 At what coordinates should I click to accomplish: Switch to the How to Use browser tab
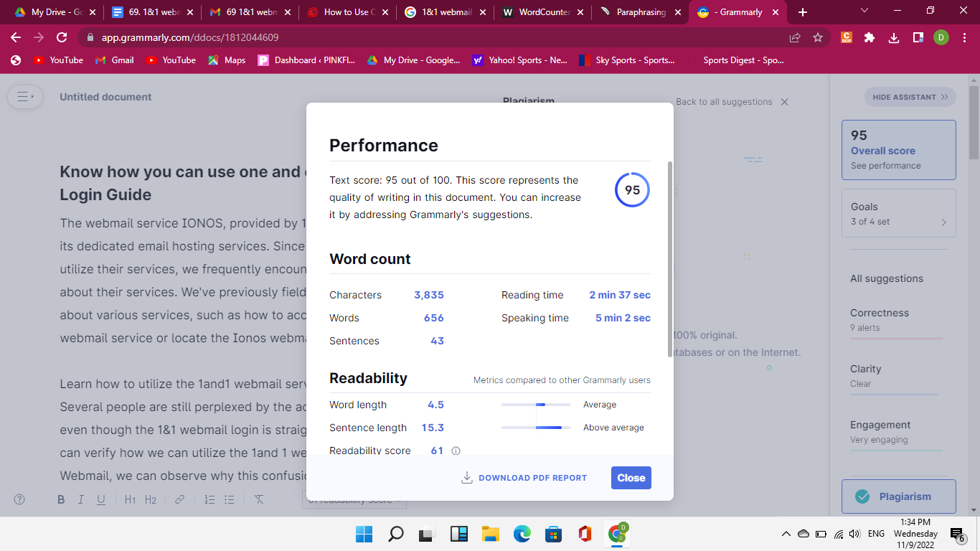(x=346, y=12)
